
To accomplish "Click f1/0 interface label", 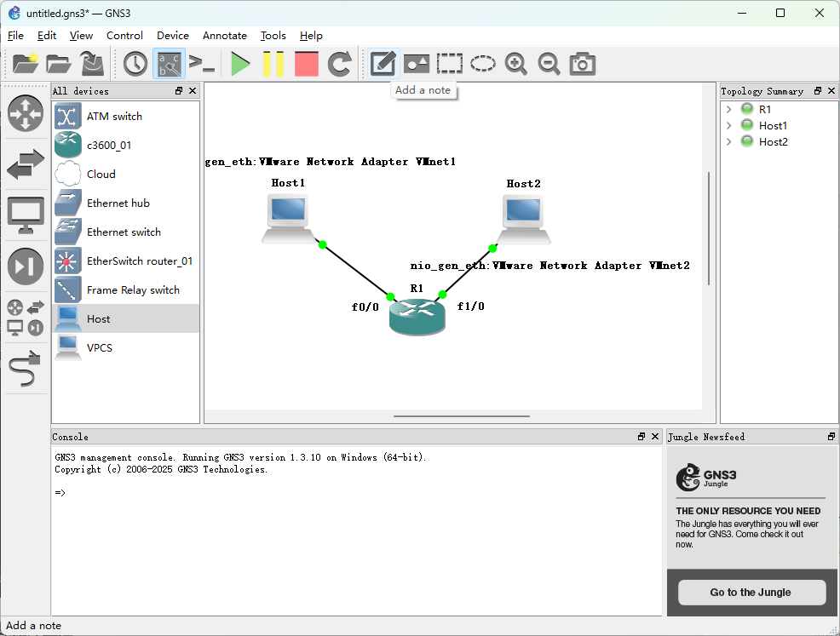I will [470, 307].
